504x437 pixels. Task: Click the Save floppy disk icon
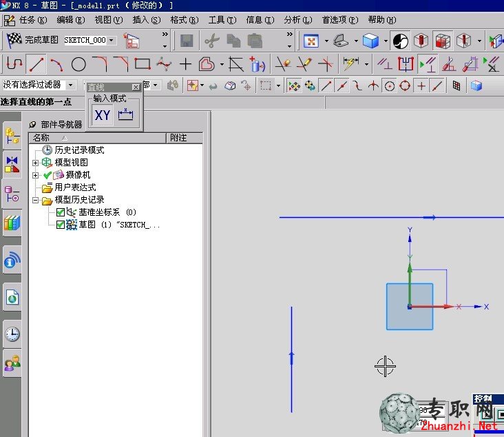tap(187, 41)
